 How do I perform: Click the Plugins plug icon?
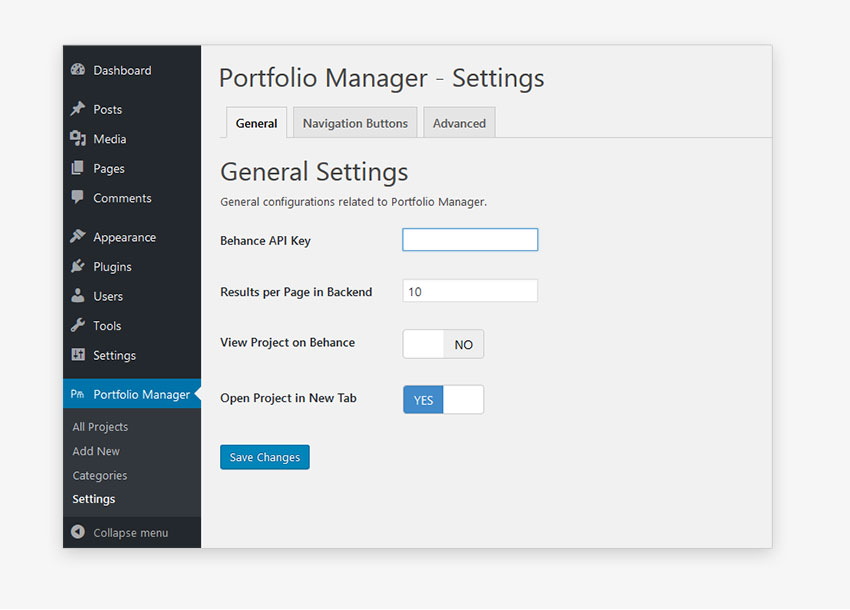[78, 267]
